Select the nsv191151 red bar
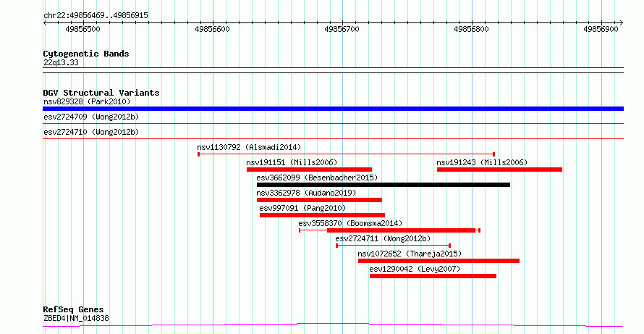The width and height of the screenshot is (644, 334). [309, 170]
